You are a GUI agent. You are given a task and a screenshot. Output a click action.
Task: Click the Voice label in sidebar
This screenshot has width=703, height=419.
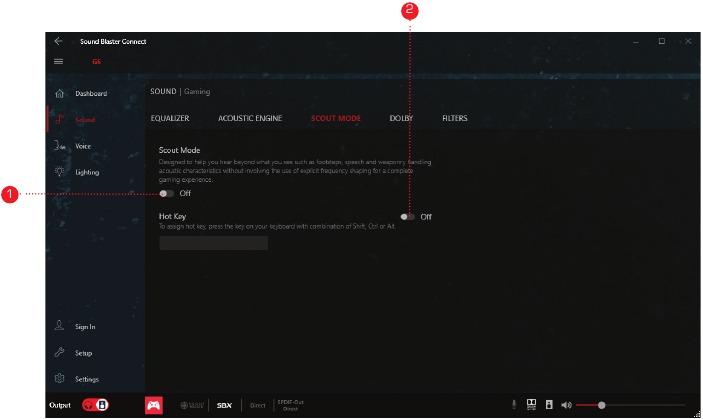83,146
